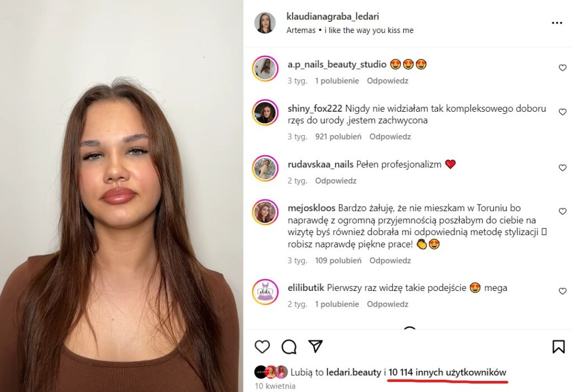The height and width of the screenshot is (392, 572).
Task: Save post with the bookmark icon
Action: click(558, 347)
